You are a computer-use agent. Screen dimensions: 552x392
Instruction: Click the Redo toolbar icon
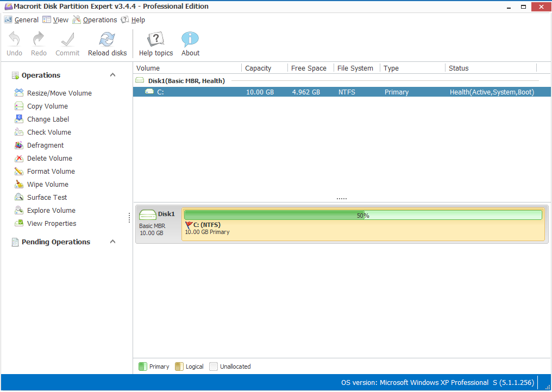click(x=39, y=39)
